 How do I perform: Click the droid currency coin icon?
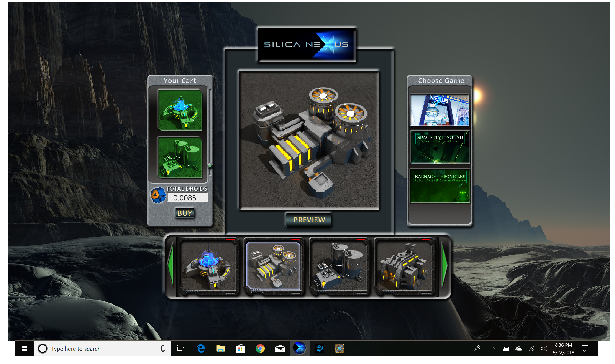click(158, 195)
